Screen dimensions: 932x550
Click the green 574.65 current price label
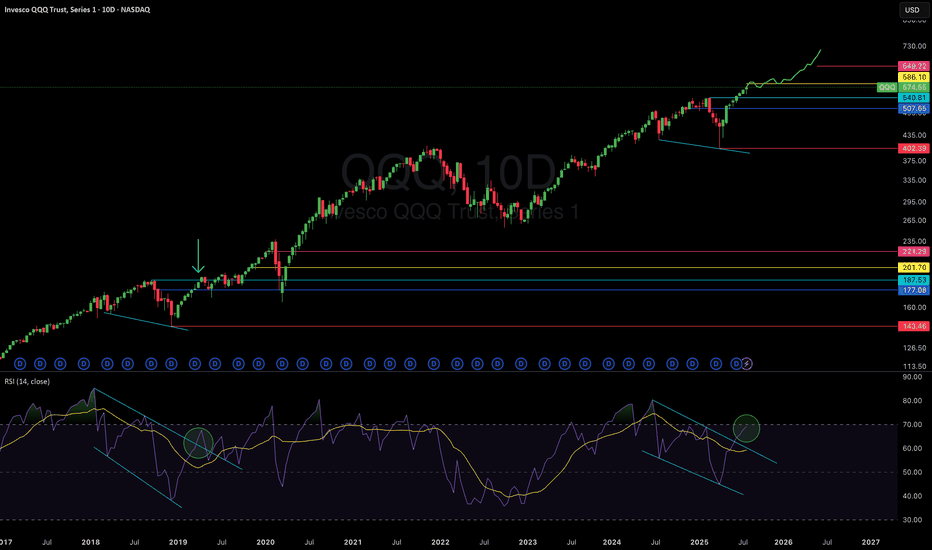tap(914, 87)
